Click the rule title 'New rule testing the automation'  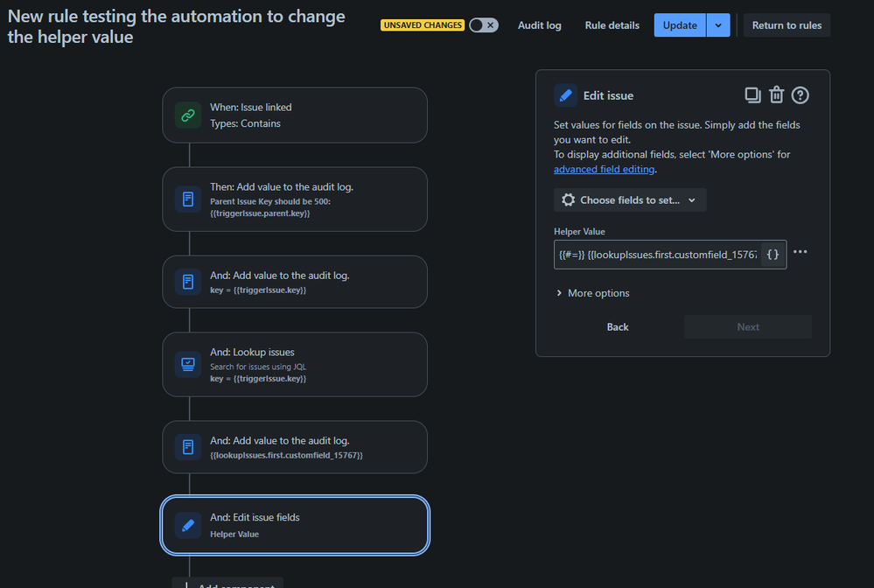coord(176,27)
